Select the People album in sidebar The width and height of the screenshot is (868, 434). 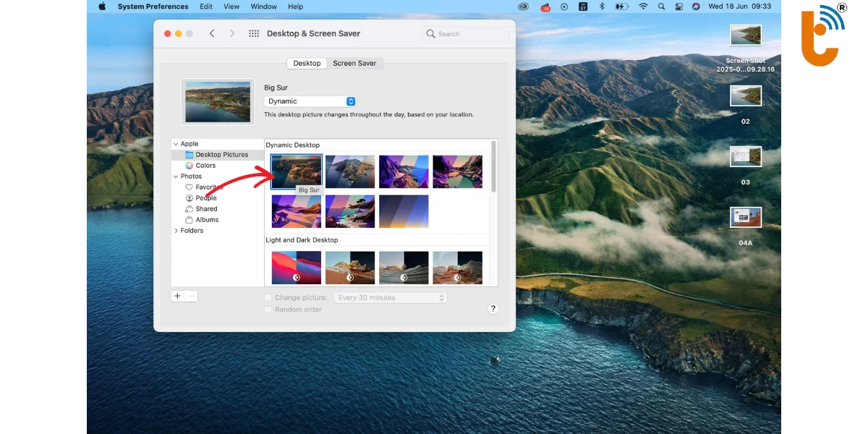point(205,198)
